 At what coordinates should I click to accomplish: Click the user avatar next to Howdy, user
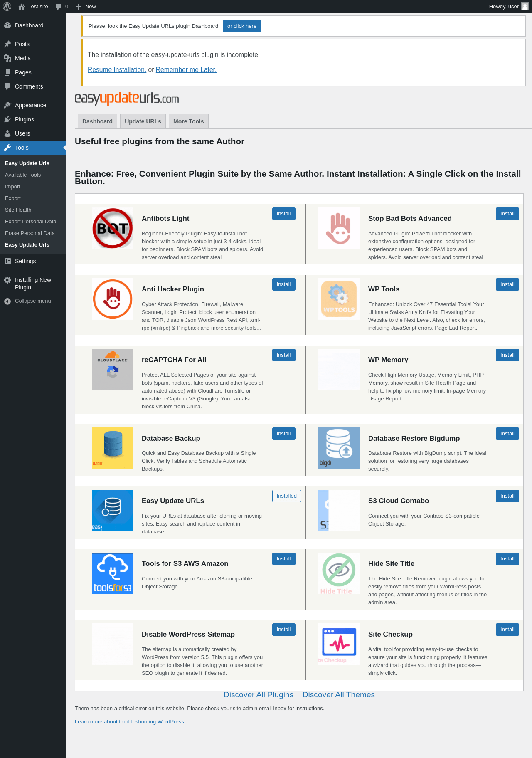[525, 7]
